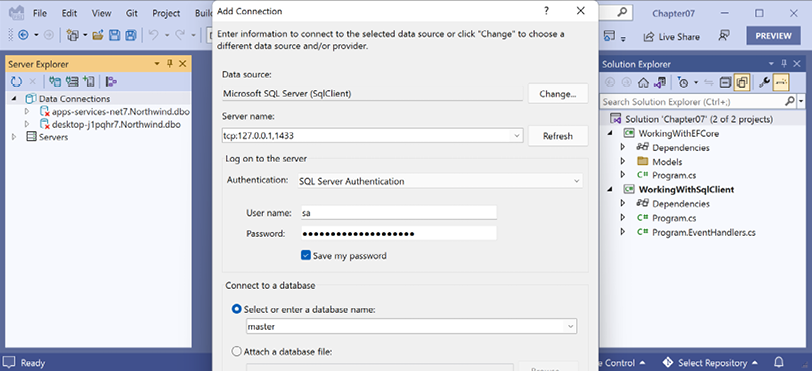Screen dimensions: 812x371
Task: Expand the Servers node in Server Explorer
Action: [14, 137]
